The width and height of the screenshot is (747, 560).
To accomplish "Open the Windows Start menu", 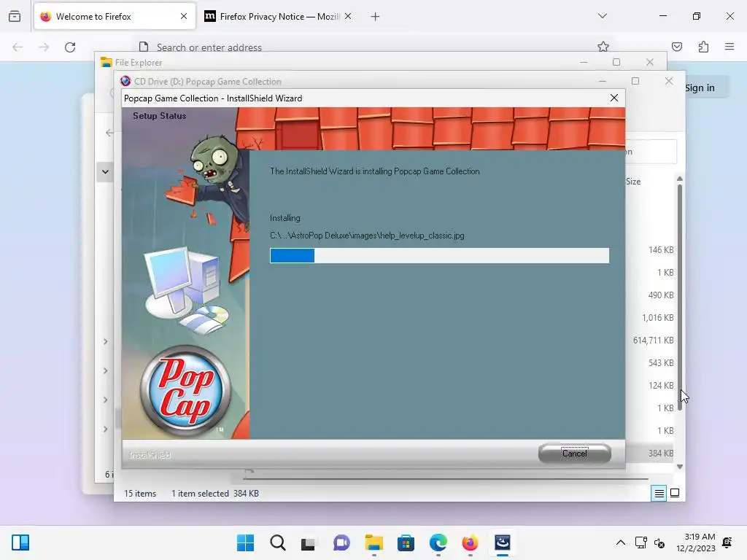I will pos(245,542).
